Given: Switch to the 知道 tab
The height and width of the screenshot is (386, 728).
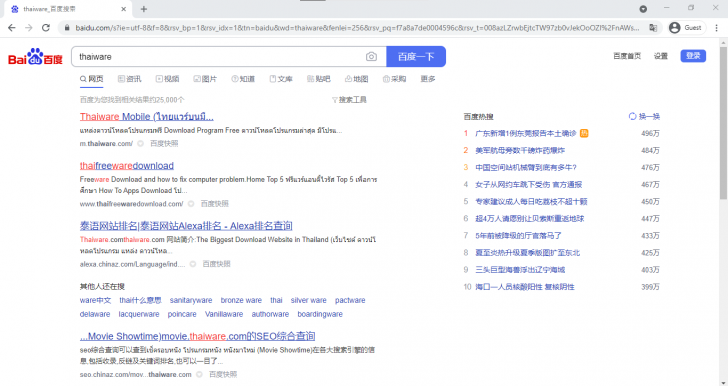Looking at the screenshot, I should 243,79.
